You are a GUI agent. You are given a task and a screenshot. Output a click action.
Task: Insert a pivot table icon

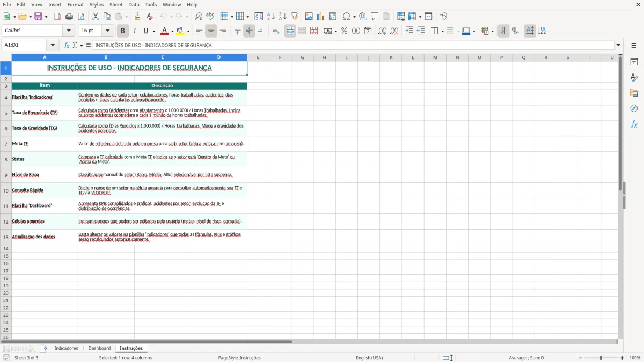pyautogui.click(x=333, y=17)
